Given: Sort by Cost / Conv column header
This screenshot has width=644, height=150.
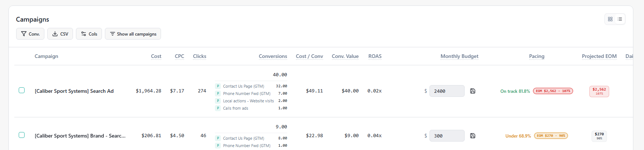Looking at the screenshot, I should (310, 56).
